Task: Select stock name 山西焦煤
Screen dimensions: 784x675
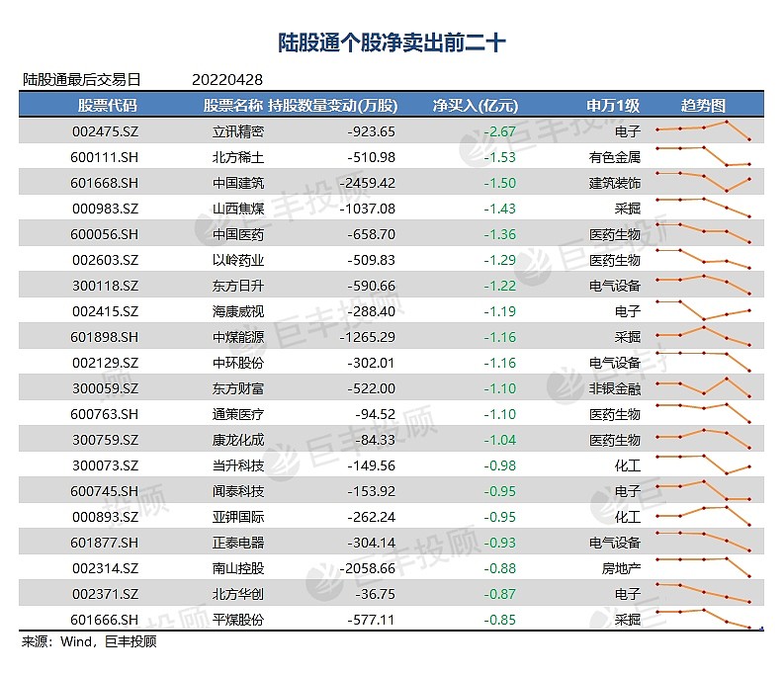Action: tap(238, 209)
